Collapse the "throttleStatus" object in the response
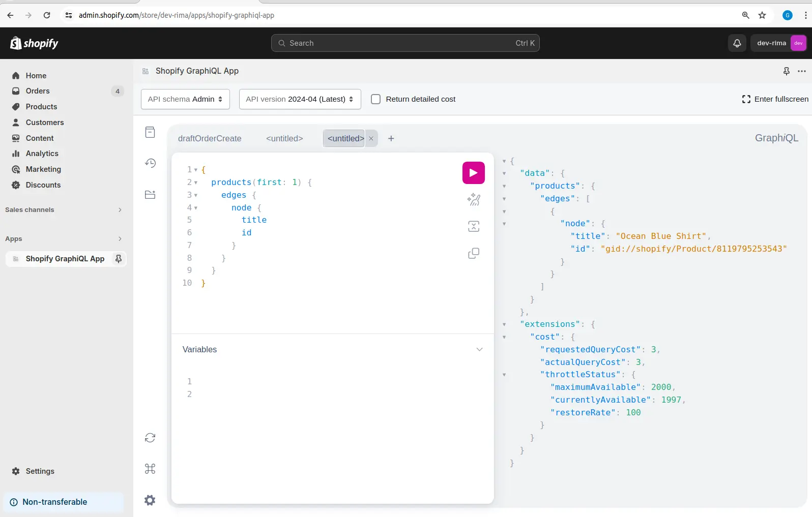812x517 pixels. coord(504,375)
